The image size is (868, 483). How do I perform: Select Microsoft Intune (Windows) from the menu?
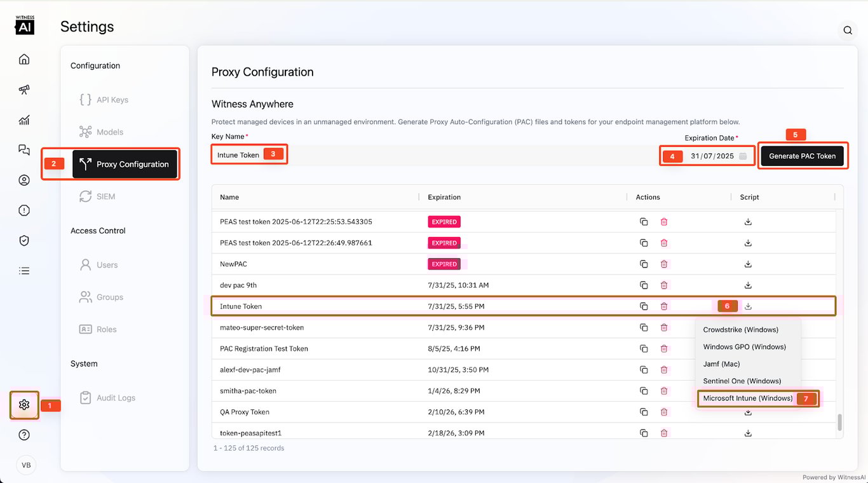click(747, 398)
